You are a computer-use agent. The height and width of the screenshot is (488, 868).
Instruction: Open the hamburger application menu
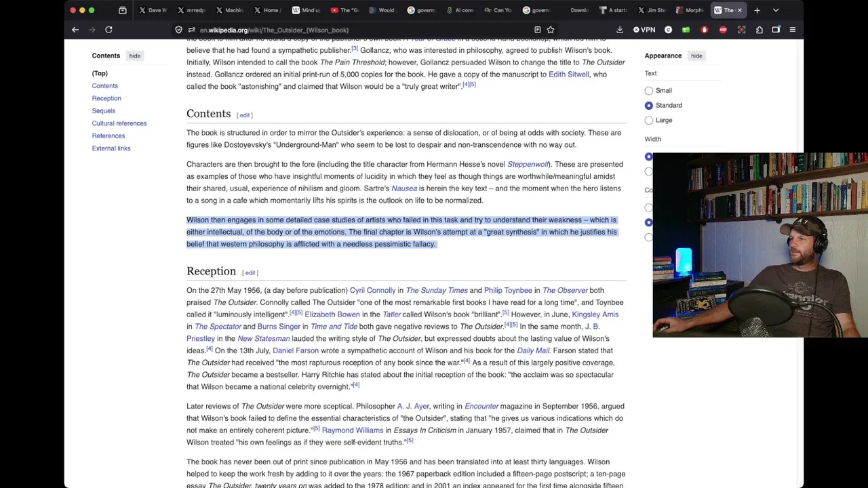[792, 30]
